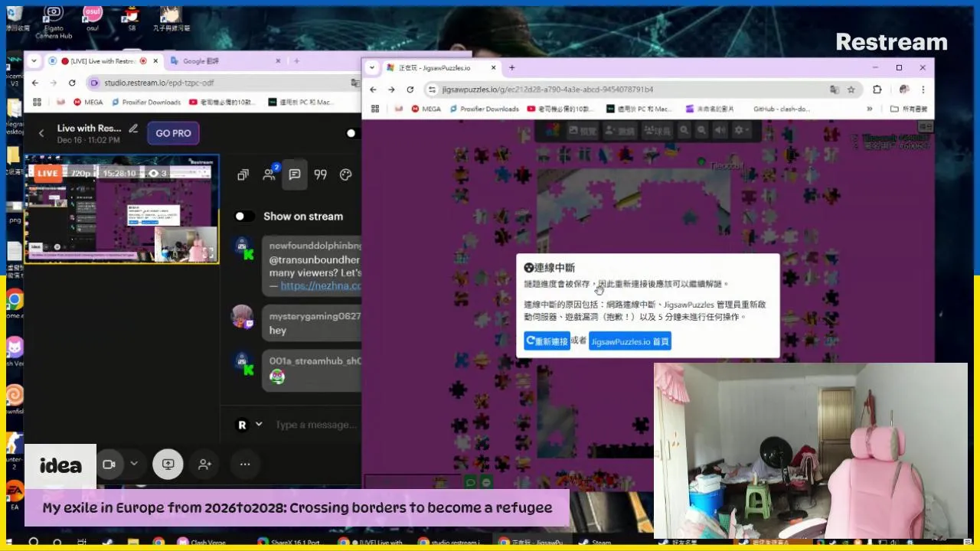Open extensions puzzle icon in JigsawPuzzles browser
Viewport: 980px width, 551px height.
click(x=877, y=90)
